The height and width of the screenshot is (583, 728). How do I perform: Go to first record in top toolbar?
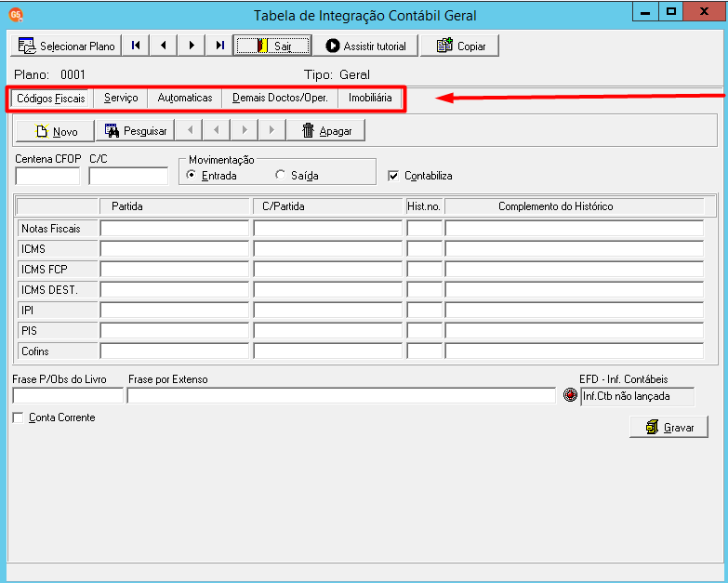coord(136,46)
